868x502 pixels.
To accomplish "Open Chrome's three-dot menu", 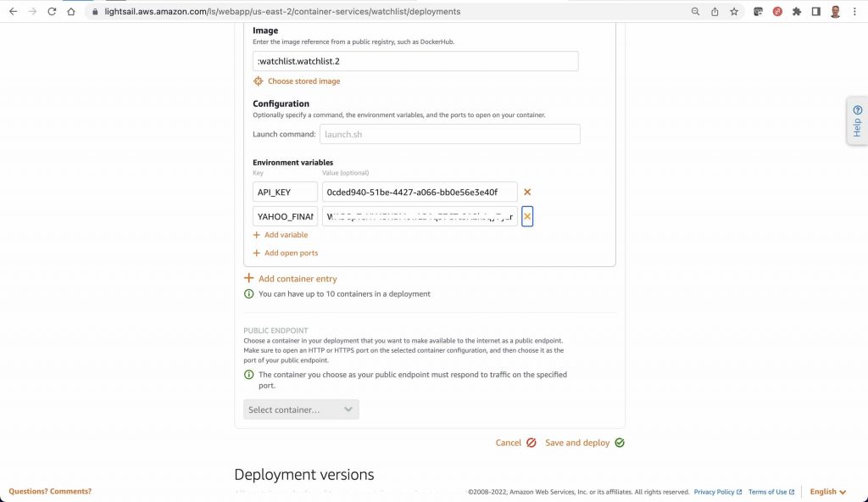I will [x=854, y=12].
